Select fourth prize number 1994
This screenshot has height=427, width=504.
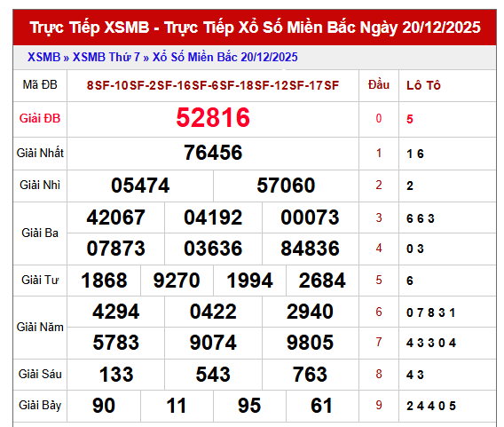click(249, 281)
